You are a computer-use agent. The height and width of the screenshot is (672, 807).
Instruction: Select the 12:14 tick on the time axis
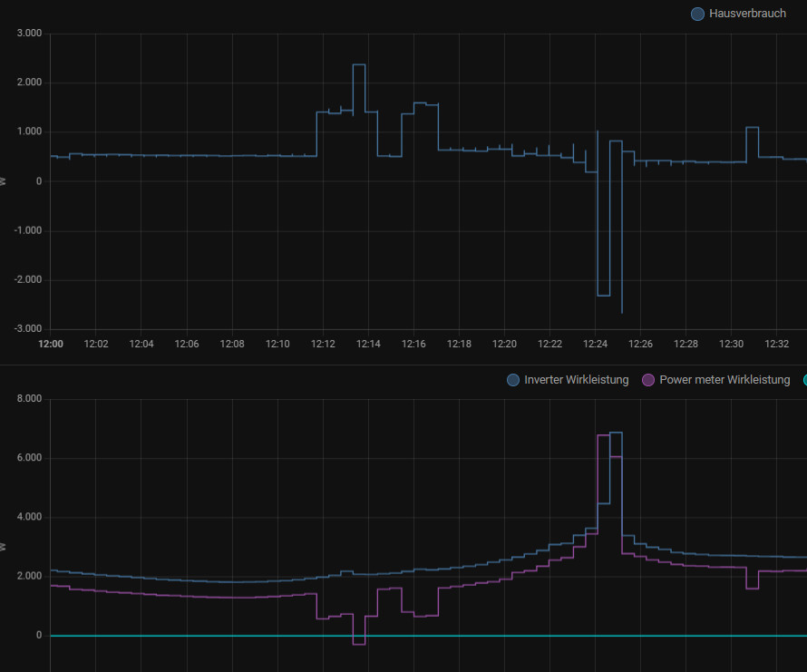(368, 345)
